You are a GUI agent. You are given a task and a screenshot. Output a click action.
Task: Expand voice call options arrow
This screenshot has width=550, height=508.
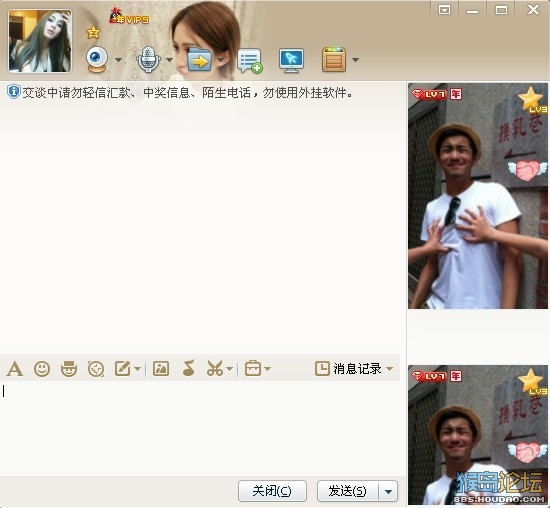(169, 60)
